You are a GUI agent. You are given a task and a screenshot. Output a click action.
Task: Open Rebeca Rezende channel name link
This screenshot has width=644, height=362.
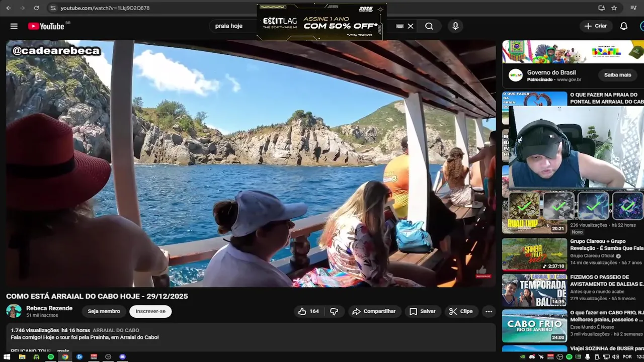(x=49, y=308)
